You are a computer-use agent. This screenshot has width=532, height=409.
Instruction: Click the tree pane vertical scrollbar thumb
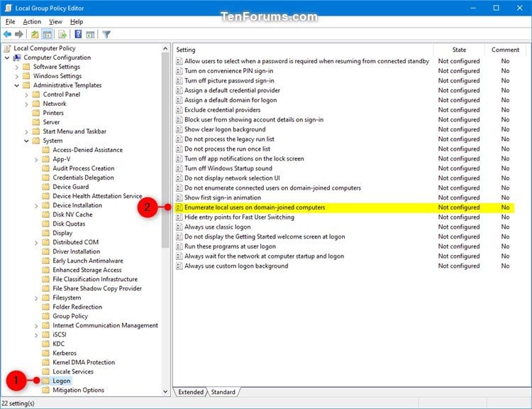(165, 151)
